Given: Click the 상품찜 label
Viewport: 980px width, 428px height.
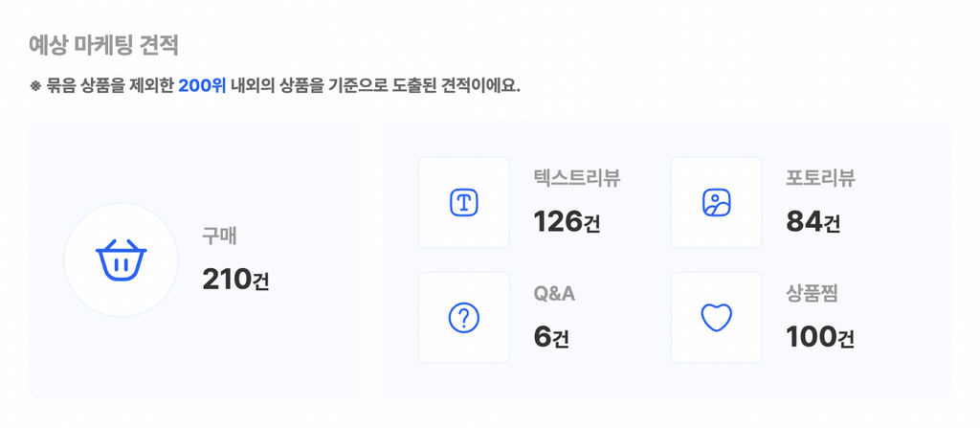Looking at the screenshot, I should pyautogui.click(x=812, y=294).
